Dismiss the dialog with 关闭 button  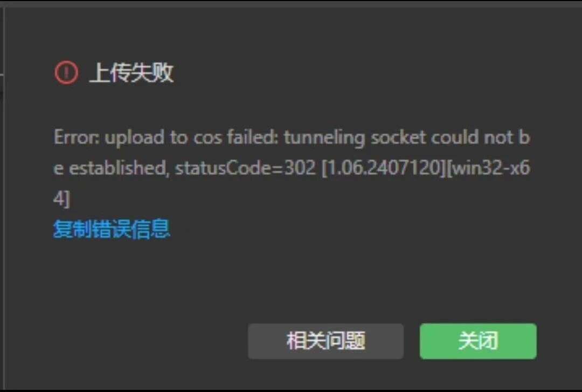[x=477, y=341]
